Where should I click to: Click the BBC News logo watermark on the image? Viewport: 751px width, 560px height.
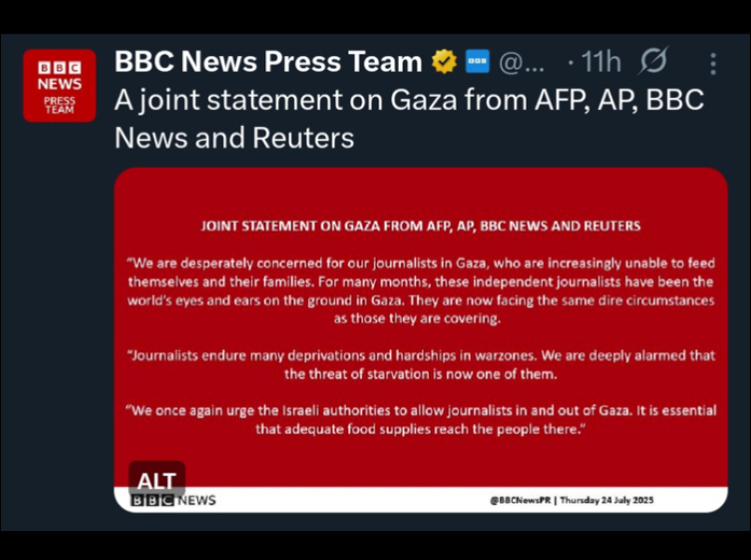point(173,500)
